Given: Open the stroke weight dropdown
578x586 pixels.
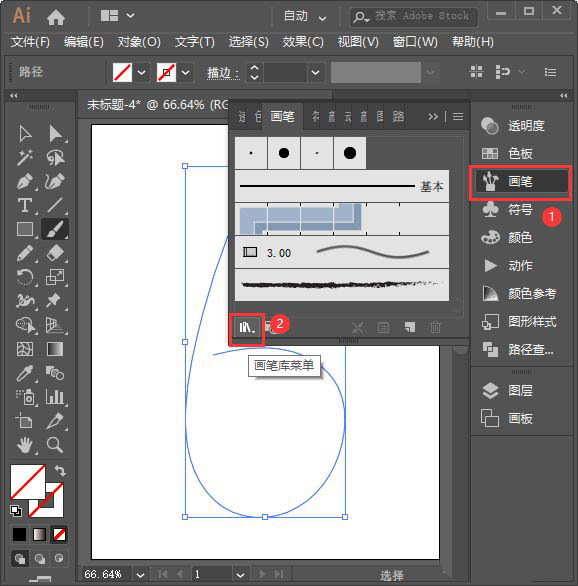Looking at the screenshot, I should (x=316, y=72).
